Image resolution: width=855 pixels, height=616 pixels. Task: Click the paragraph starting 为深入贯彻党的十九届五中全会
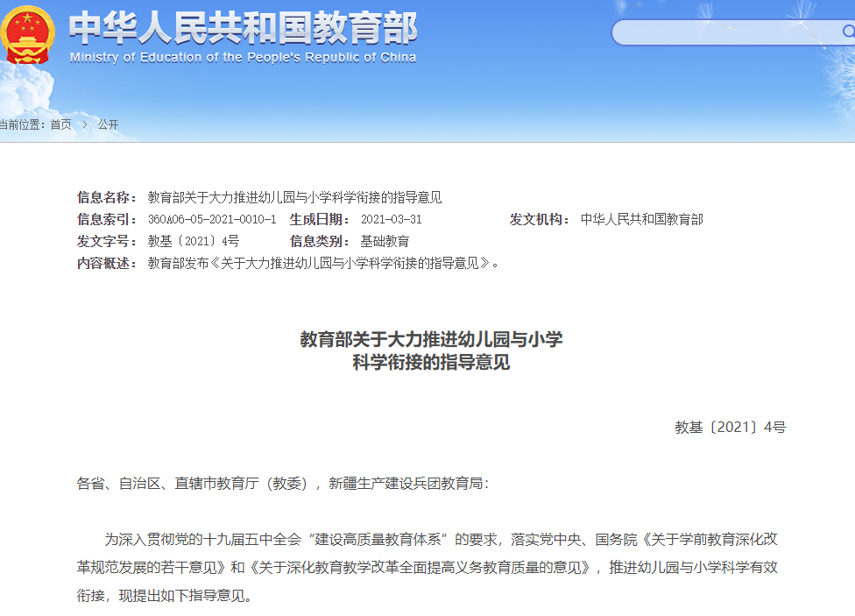427,568
